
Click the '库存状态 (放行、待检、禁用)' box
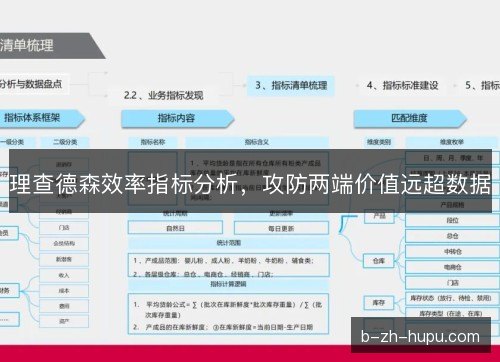453,298
